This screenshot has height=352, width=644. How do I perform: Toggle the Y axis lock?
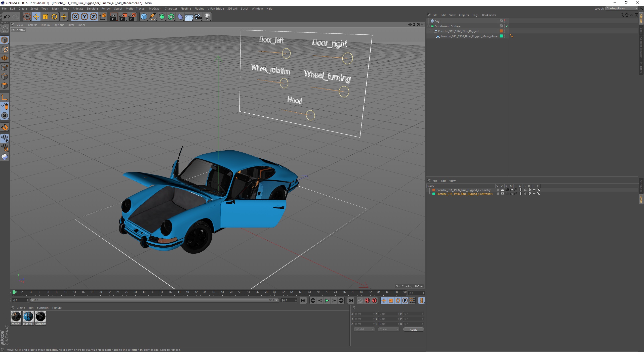coord(85,17)
